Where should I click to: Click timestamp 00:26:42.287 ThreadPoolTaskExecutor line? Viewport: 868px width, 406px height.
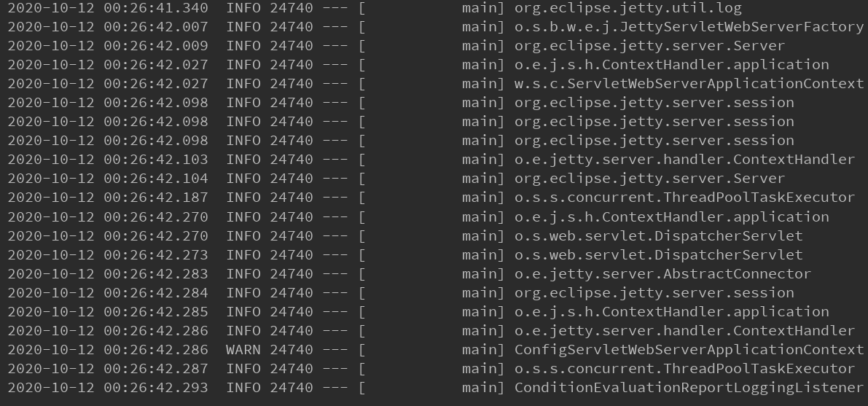[x=155, y=368]
